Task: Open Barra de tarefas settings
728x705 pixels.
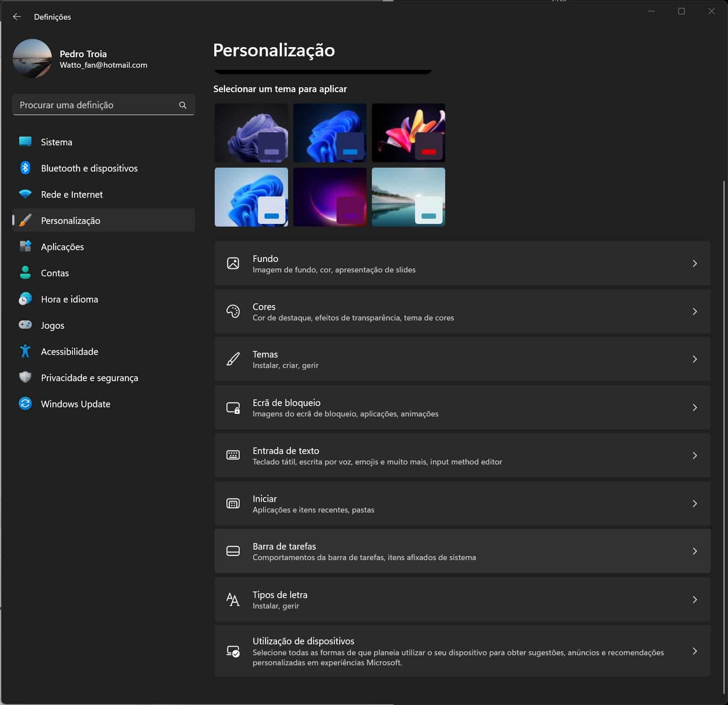Action: pyautogui.click(x=462, y=551)
